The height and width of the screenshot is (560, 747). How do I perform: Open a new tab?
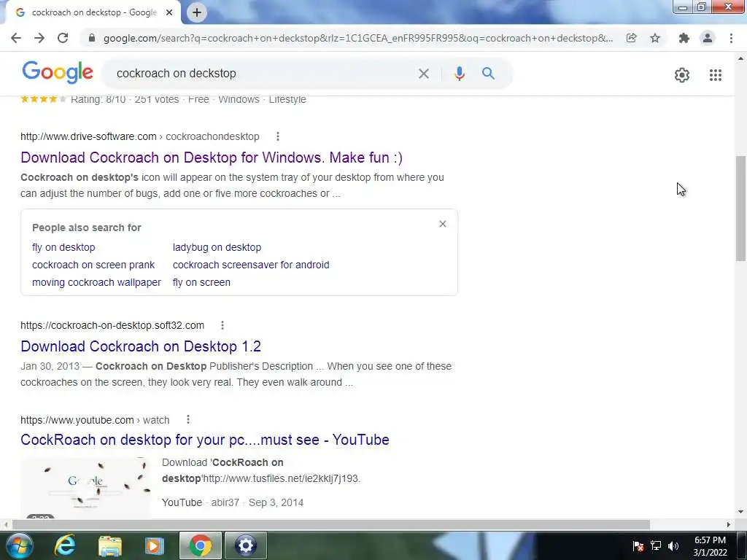pyautogui.click(x=197, y=12)
